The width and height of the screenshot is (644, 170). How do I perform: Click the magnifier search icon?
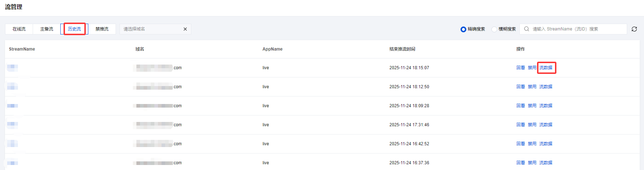tap(527, 29)
